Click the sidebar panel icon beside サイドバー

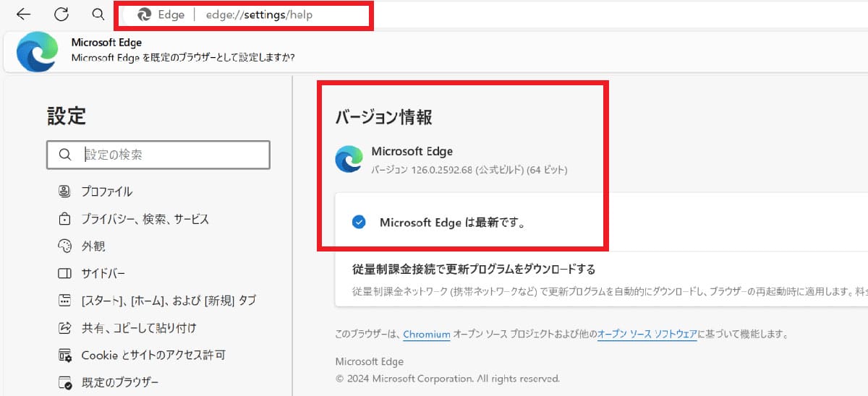click(x=65, y=273)
